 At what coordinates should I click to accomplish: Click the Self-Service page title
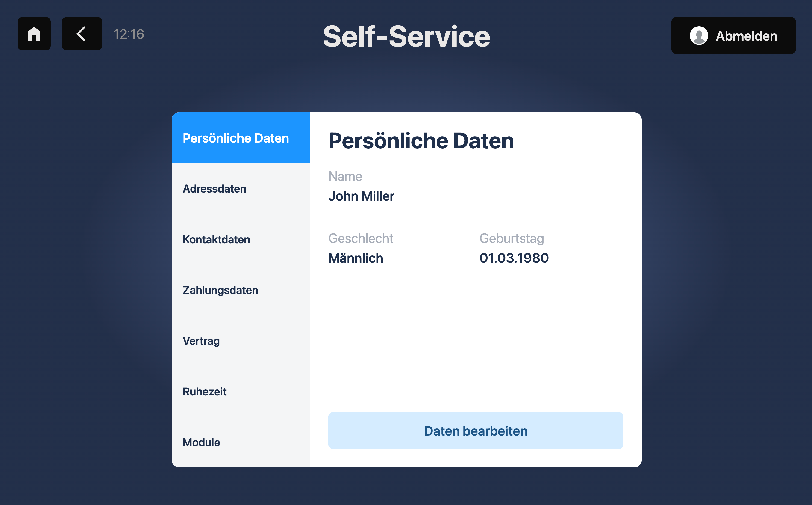tap(406, 36)
